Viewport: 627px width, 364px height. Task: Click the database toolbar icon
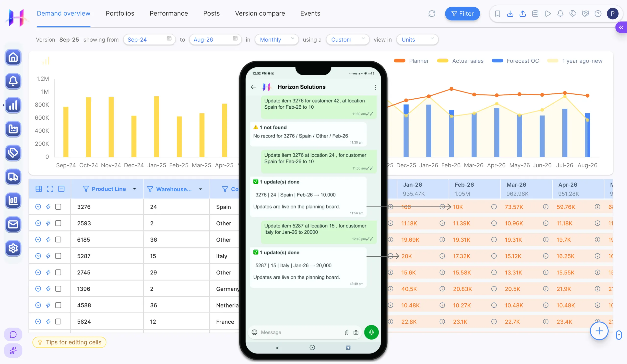click(x=535, y=14)
